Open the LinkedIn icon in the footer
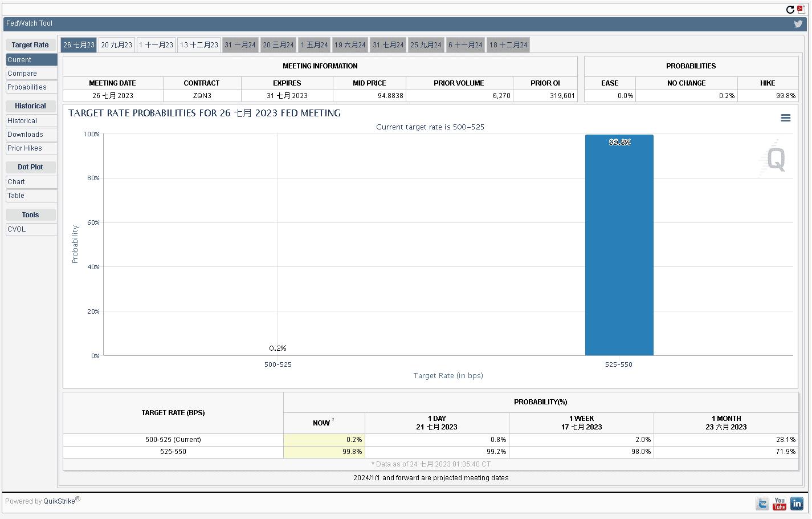 click(797, 504)
